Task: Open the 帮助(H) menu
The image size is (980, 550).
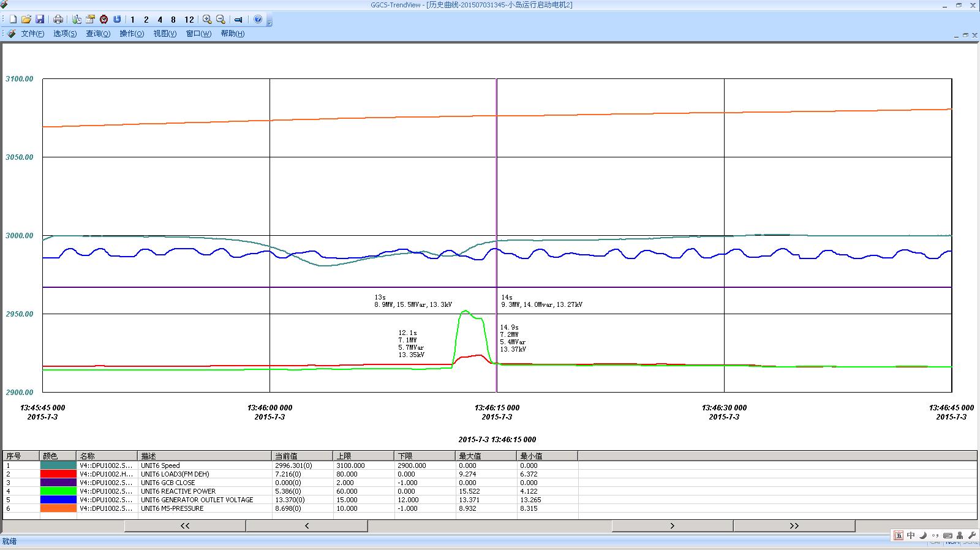Action: point(232,34)
